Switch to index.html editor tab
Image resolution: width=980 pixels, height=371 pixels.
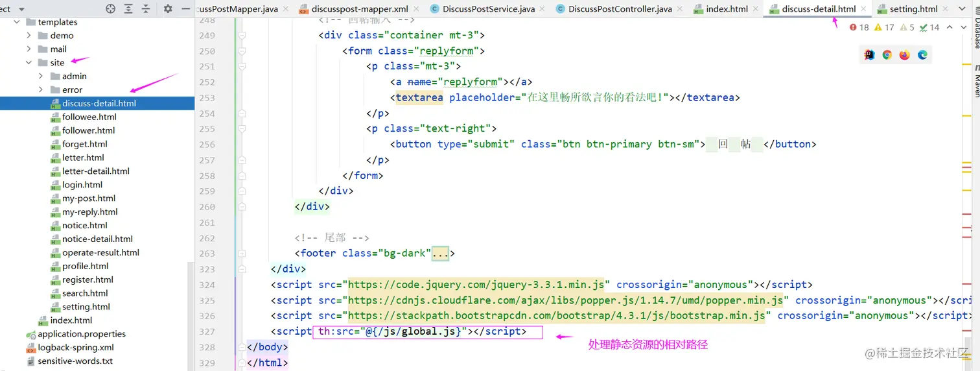[x=720, y=9]
